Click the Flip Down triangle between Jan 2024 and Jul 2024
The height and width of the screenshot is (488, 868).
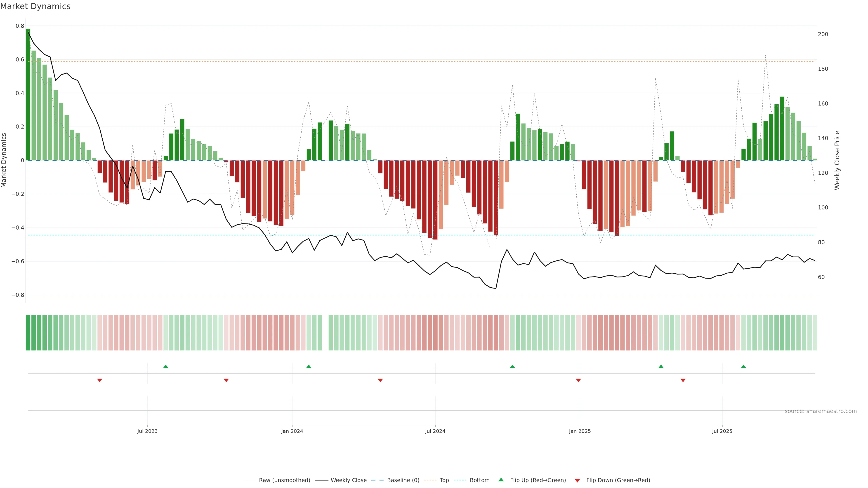click(x=380, y=380)
